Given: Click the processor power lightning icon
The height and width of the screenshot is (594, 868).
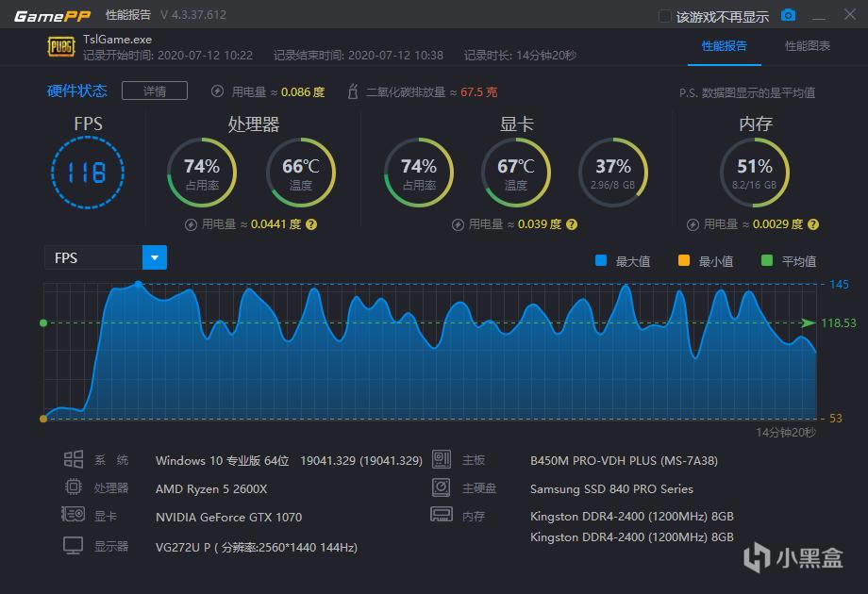Looking at the screenshot, I should [191, 225].
